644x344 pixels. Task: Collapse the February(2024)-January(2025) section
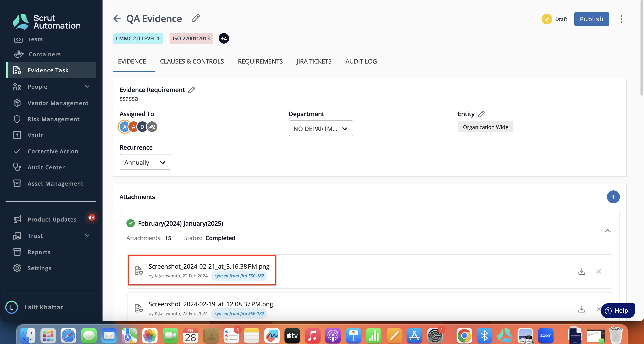tap(607, 231)
